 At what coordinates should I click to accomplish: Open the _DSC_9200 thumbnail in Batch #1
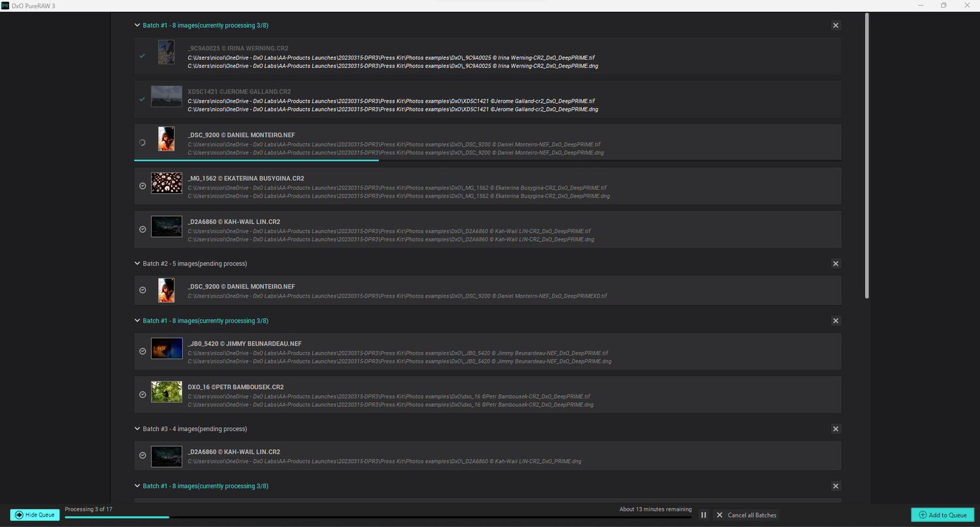[x=166, y=138]
